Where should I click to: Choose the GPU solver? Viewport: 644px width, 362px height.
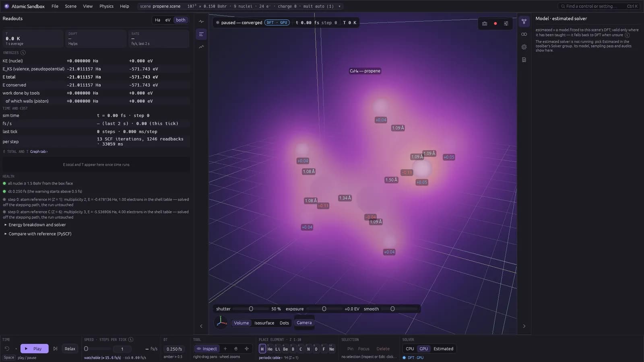(x=424, y=349)
